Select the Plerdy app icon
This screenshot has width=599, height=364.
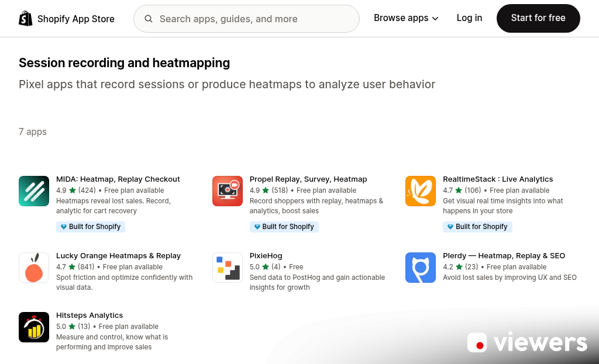pos(420,268)
